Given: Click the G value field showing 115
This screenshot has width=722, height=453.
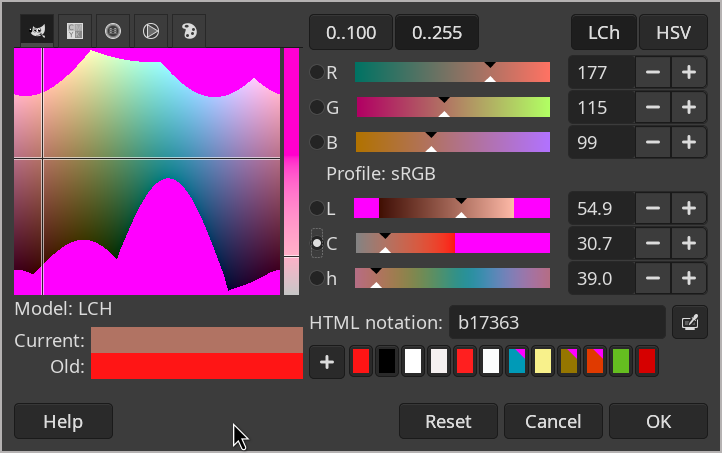Looking at the screenshot, I should tap(602, 107).
